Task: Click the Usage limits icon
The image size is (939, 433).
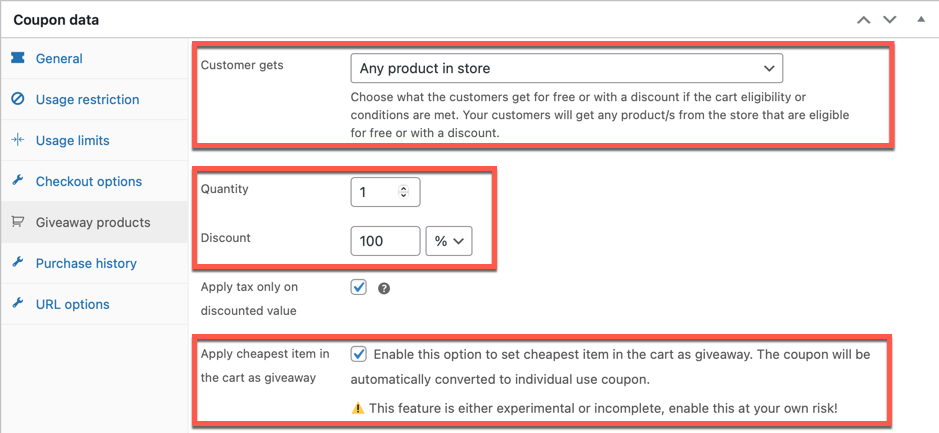Action: point(18,140)
